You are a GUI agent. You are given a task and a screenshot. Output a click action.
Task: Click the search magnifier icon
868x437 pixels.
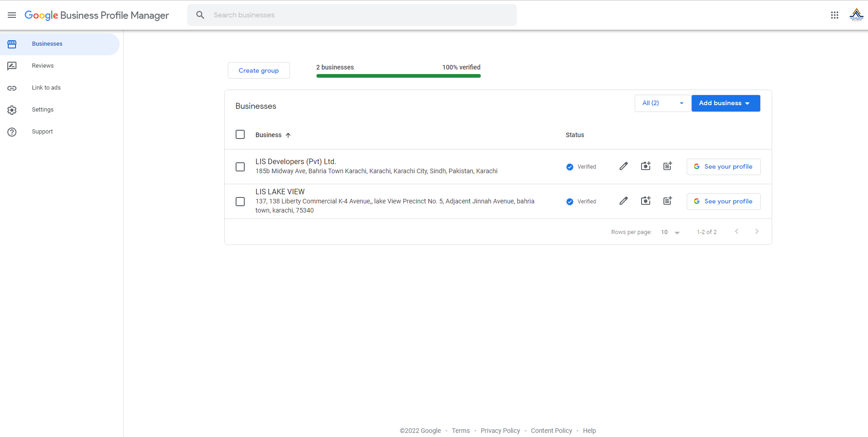click(x=200, y=15)
